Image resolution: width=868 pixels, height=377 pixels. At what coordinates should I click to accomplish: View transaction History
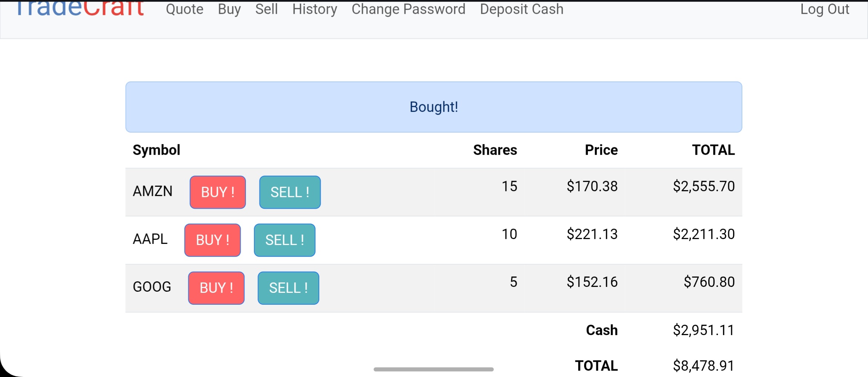[x=315, y=9]
